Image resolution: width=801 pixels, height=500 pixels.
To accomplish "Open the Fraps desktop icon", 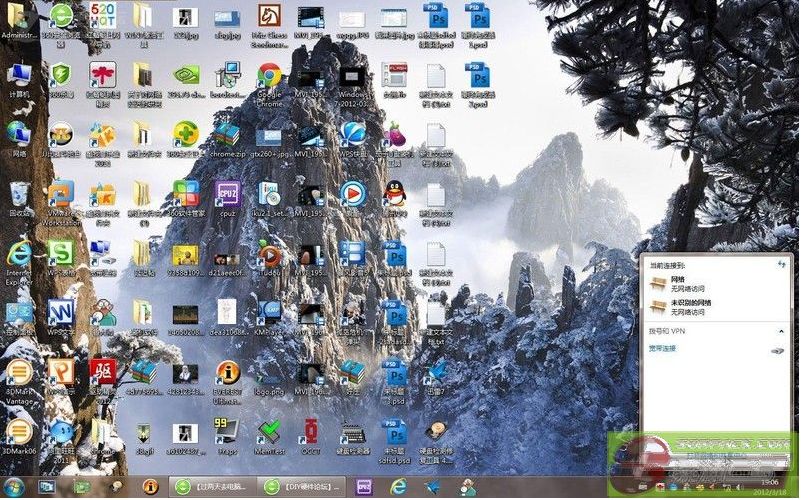I will (x=227, y=433).
